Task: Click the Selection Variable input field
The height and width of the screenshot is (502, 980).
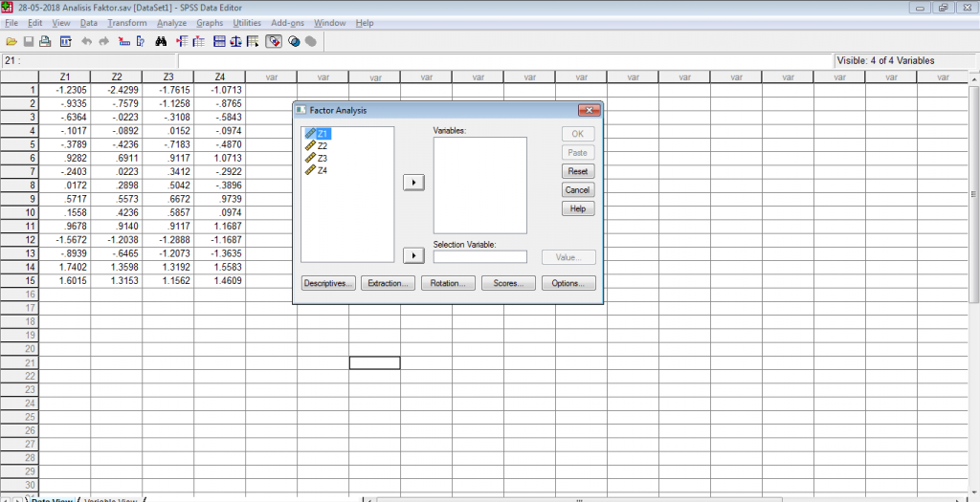Action: (x=479, y=256)
